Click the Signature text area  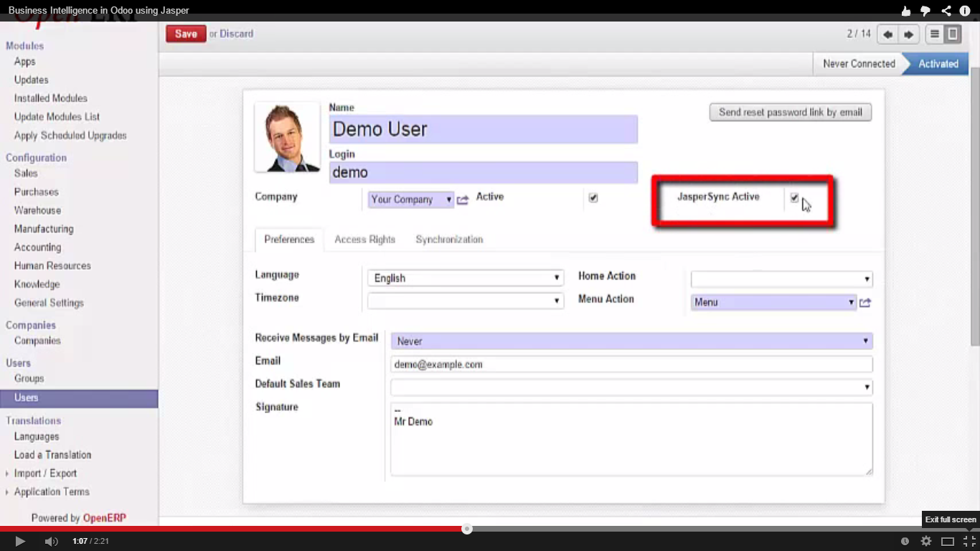click(x=631, y=439)
